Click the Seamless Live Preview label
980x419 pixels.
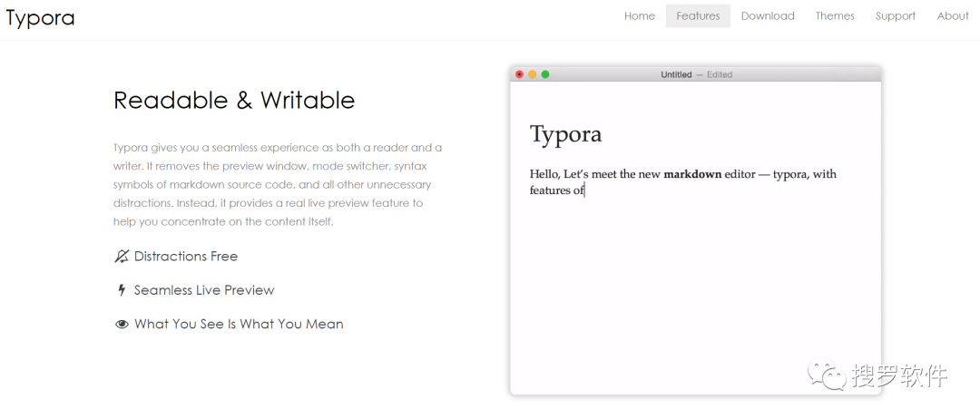point(204,290)
